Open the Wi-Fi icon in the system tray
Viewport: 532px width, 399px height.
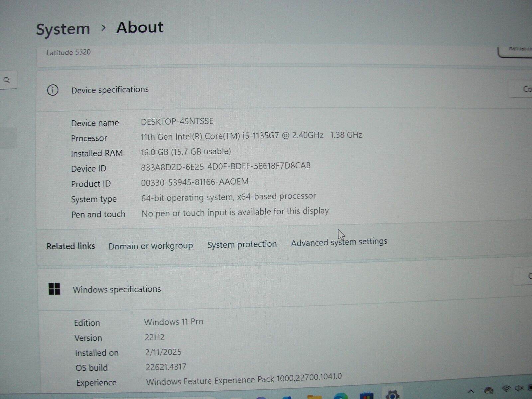click(506, 388)
